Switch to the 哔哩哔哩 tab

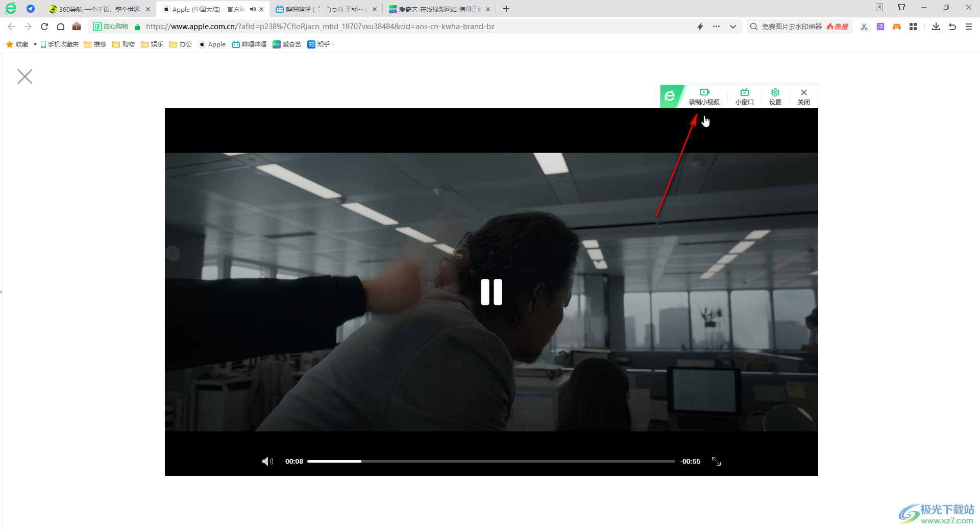pos(326,9)
